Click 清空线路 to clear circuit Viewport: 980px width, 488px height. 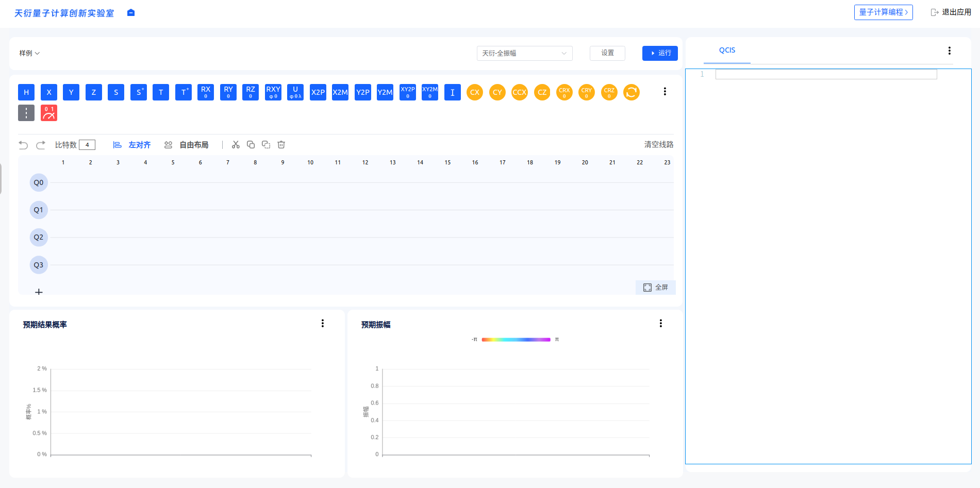pyautogui.click(x=659, y=145)
